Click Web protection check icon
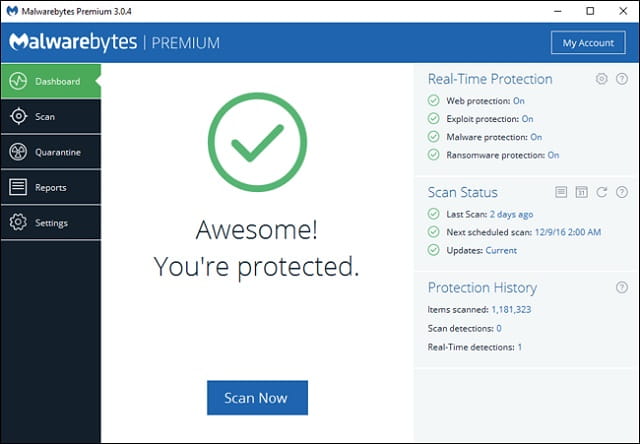Viewport: 640px width, 444px height. pyautogui.click(x=433, y=100)
